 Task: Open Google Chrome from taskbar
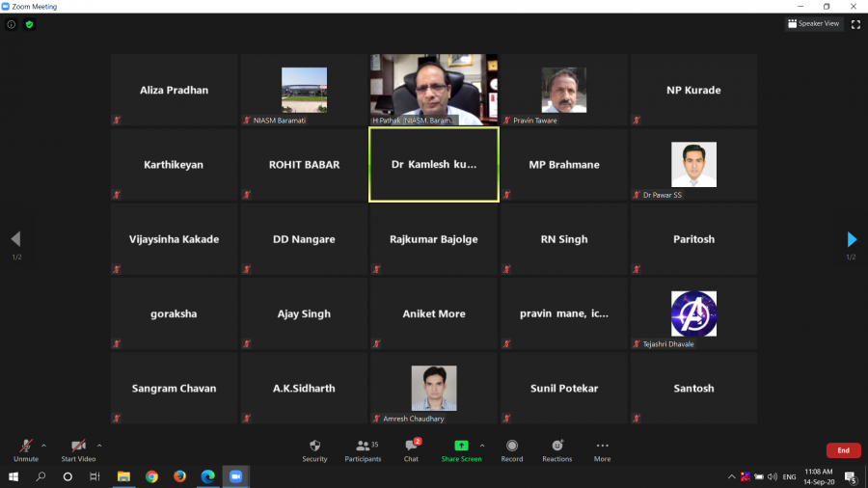[x=151, y=476]
